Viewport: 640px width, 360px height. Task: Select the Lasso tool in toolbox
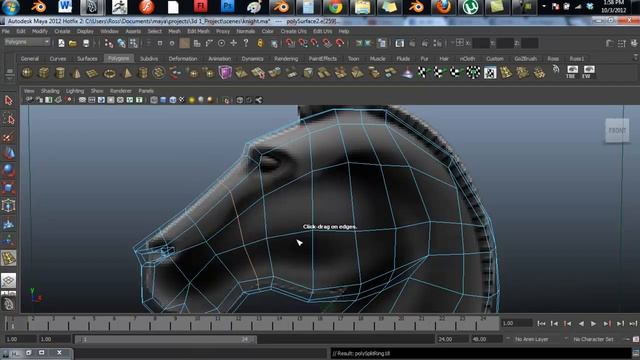coord(9,119)
